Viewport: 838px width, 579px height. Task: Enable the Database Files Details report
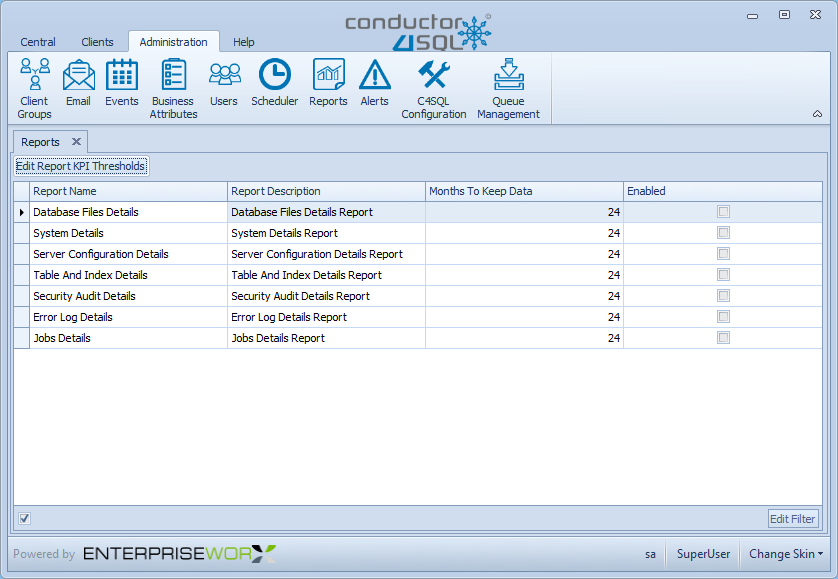tap(723, 212)
